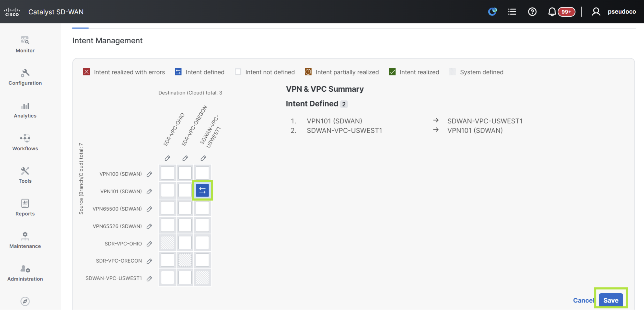Cancel the intent management edits
644x310 pixels.
pos(584,300)
